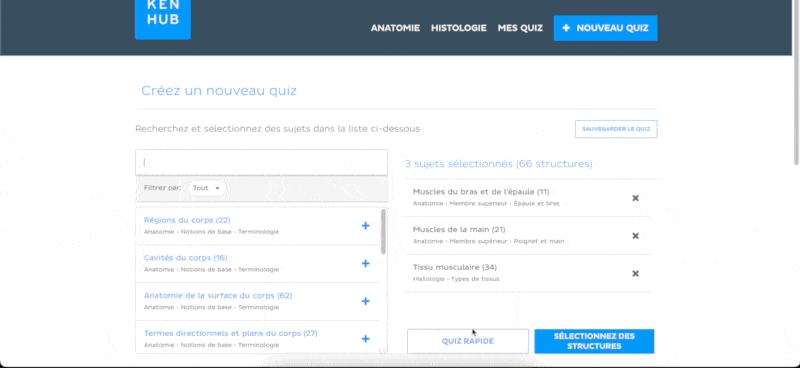The image size is (800, 368).
Task: Add Anatomie de la surface du corps plus icon
Action: [365, 301]
